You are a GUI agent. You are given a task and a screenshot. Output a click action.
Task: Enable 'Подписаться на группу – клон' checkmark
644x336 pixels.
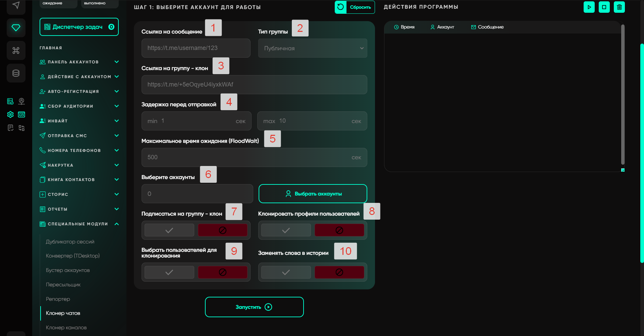point(169,230)
